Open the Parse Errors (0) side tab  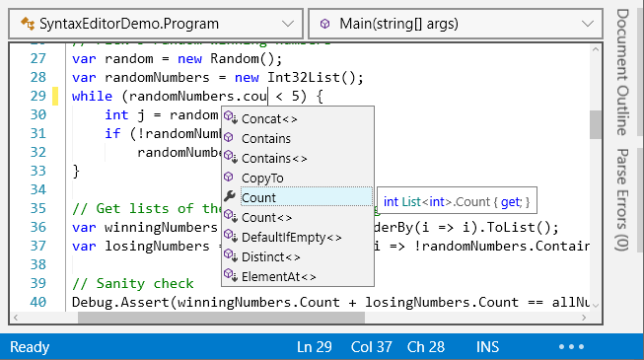point(622,199)
